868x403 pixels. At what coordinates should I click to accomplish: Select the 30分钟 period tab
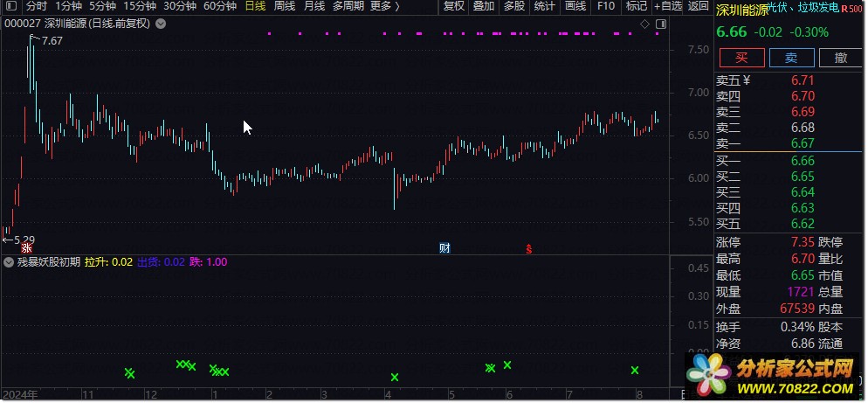pos(180,7)
